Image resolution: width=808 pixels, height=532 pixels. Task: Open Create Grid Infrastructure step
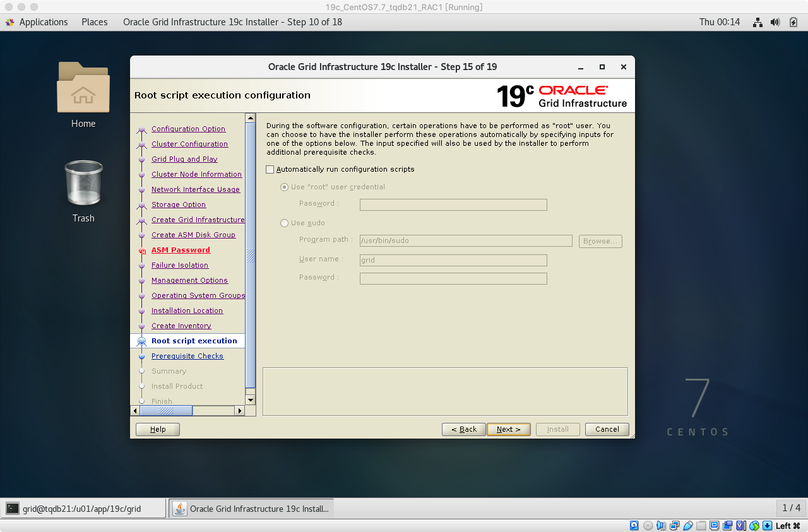[198, 220]
